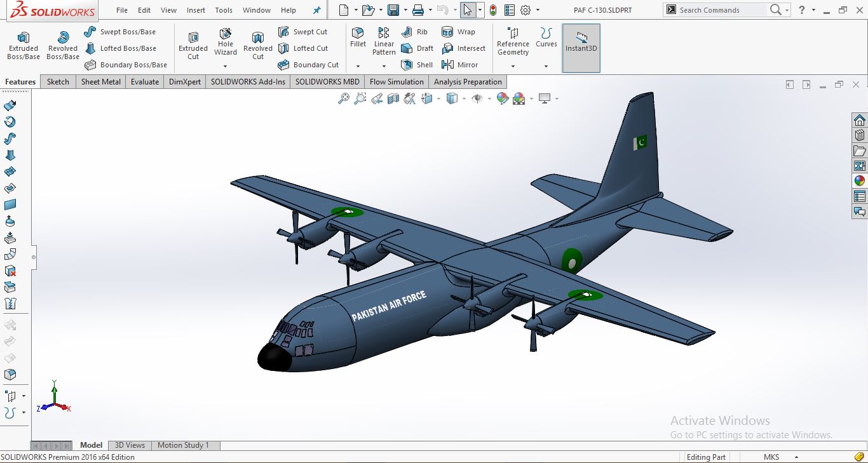Select the Linear Pattern tool
The width and height of the screenshot is (868, 463).
click(384, 41)
